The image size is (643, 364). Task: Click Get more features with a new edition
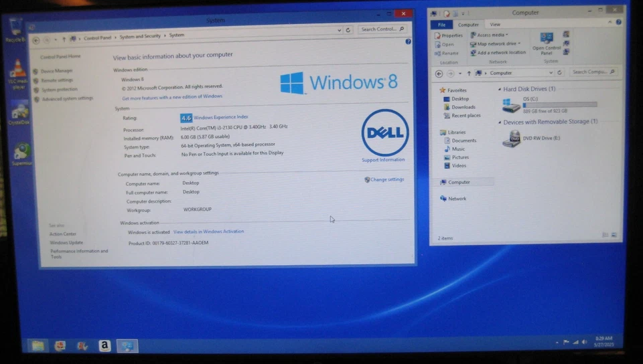tap(172, 97)
